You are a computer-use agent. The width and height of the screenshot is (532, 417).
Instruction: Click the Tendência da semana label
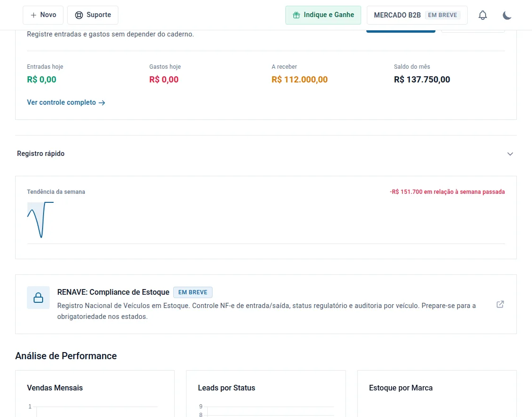click(x=56, y=192)
